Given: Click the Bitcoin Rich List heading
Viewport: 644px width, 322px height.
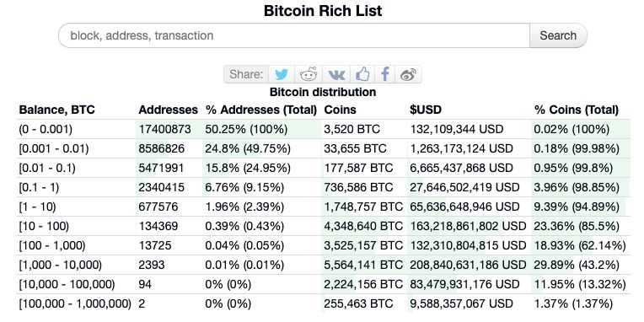Looking at the screenshot, I should click(323, 11).
